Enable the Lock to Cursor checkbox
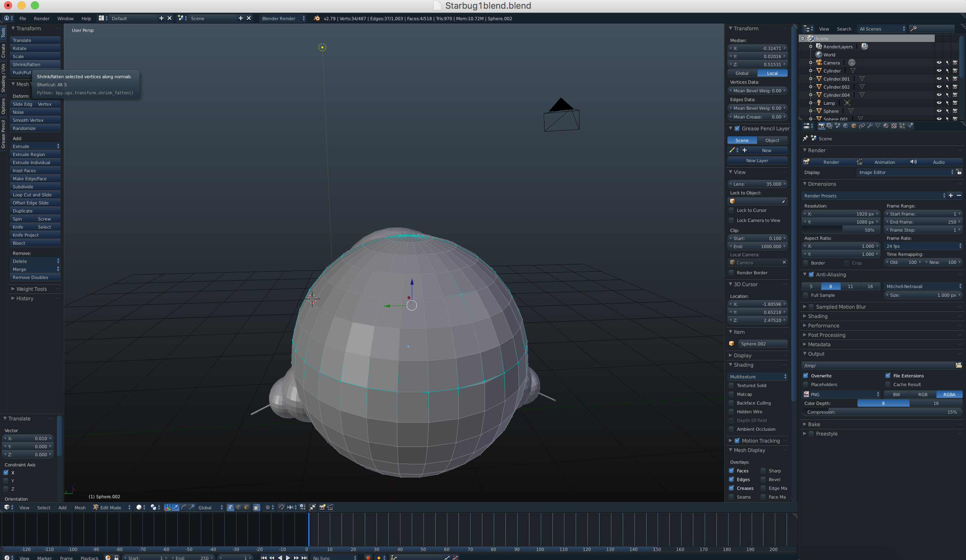The width and height of the screenshot is (966, 560). tap(732, 210)
